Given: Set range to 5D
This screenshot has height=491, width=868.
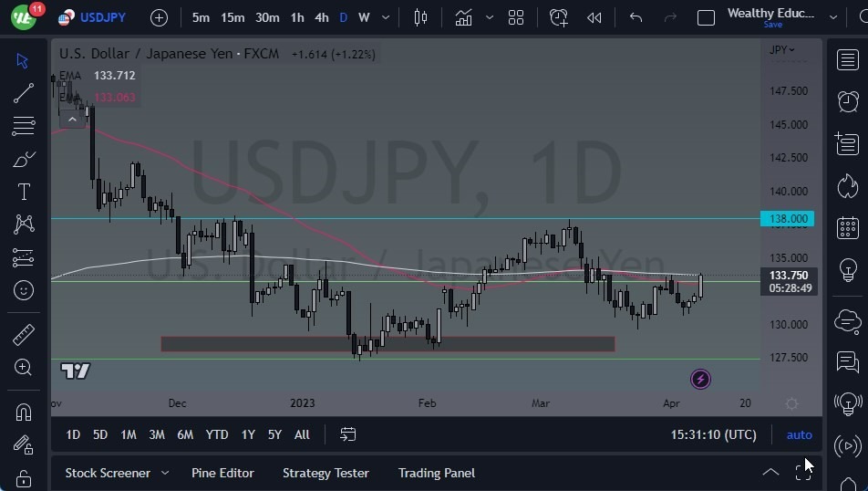Looking at the screenshot, I should click(100, 434).
